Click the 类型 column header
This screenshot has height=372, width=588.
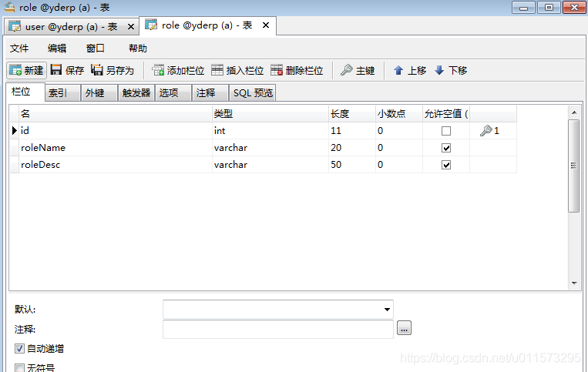tap(270, 113)
